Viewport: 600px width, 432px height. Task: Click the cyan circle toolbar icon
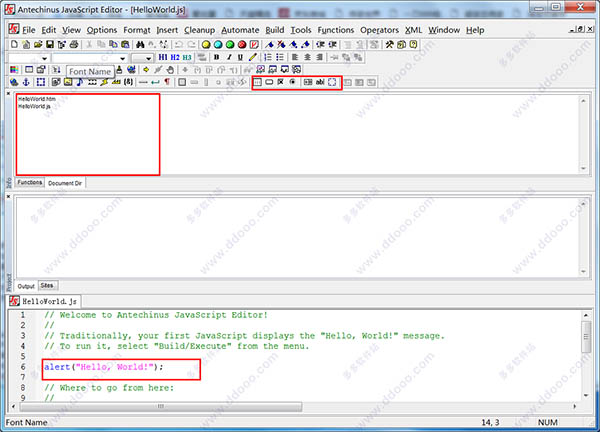coord(218,44)
